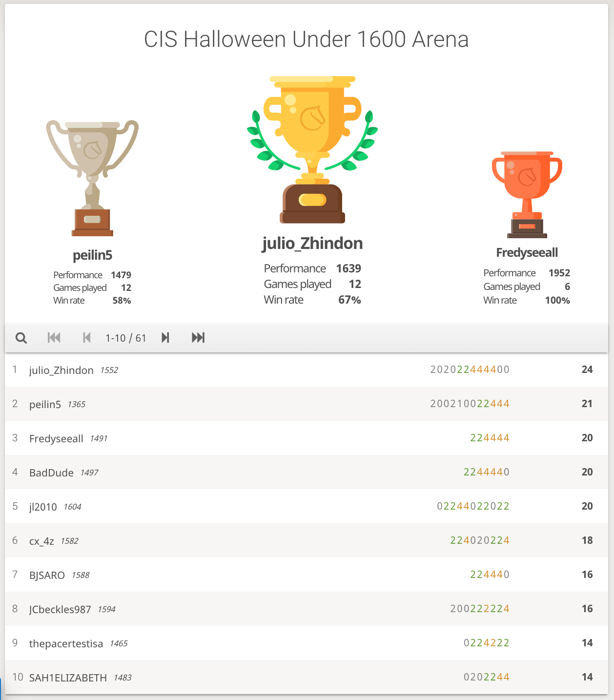Jump to last page of standings
The image size is (614, 700).
[198, 338]
